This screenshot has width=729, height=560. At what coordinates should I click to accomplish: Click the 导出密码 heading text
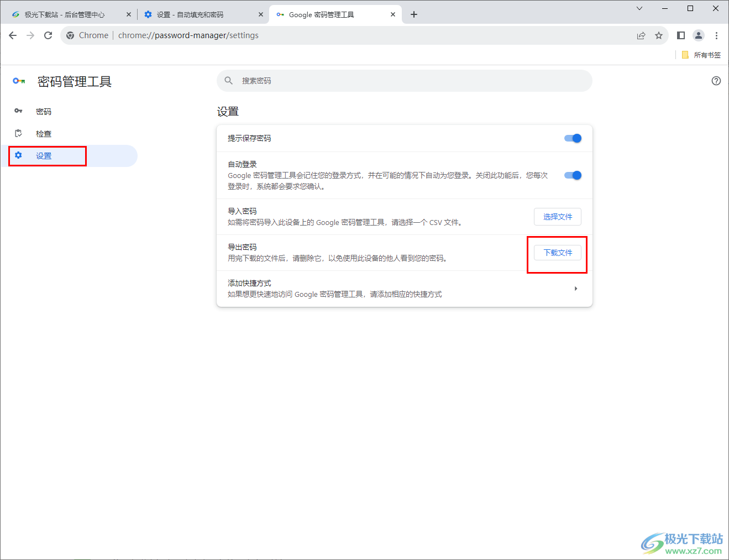pos(242,247)
